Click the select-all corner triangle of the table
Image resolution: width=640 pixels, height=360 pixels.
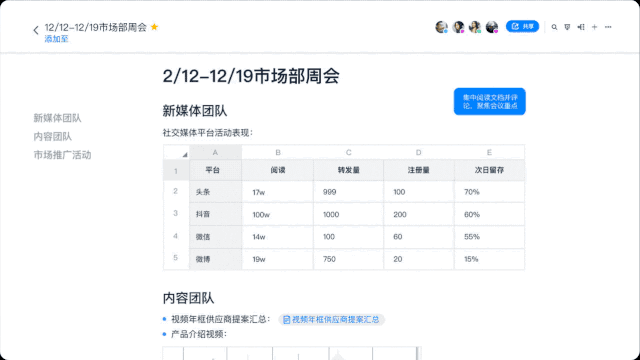pos(184,155)
